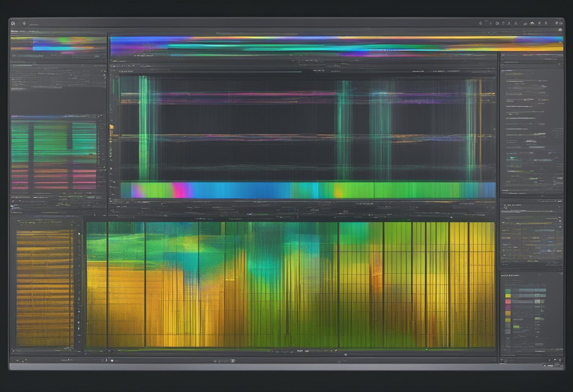Click the colorful overview waveform strip at top
The height and width of the screenshot is (392, 573).
336,46
